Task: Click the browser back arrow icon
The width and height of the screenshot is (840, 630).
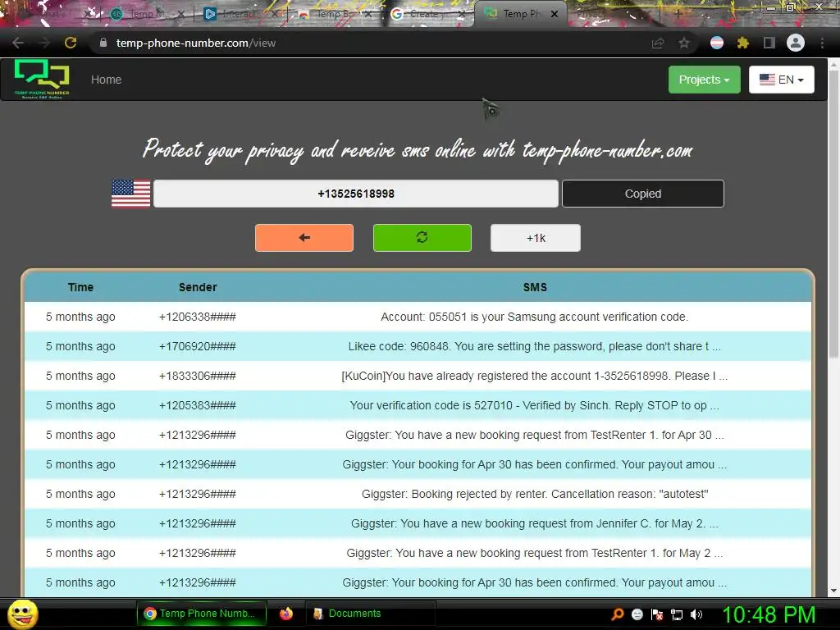Action: 18,43
